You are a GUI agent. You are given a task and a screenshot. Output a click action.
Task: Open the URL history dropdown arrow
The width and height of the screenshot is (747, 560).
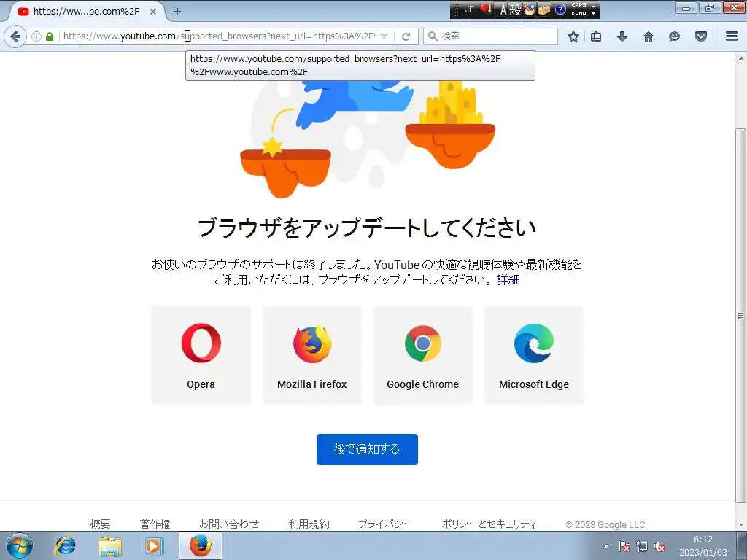pos(384,36)
